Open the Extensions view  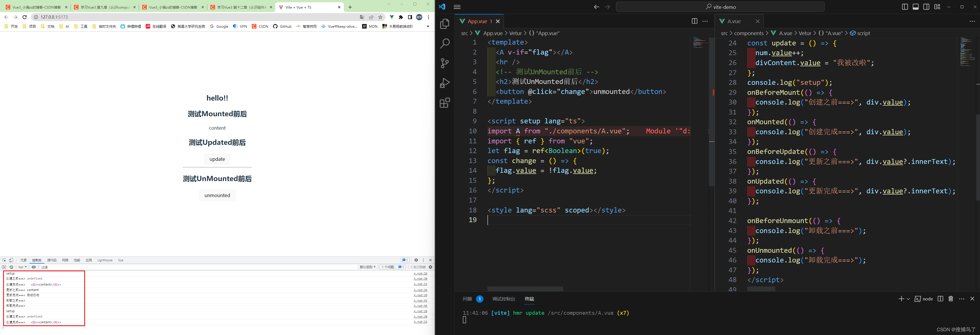445,103
